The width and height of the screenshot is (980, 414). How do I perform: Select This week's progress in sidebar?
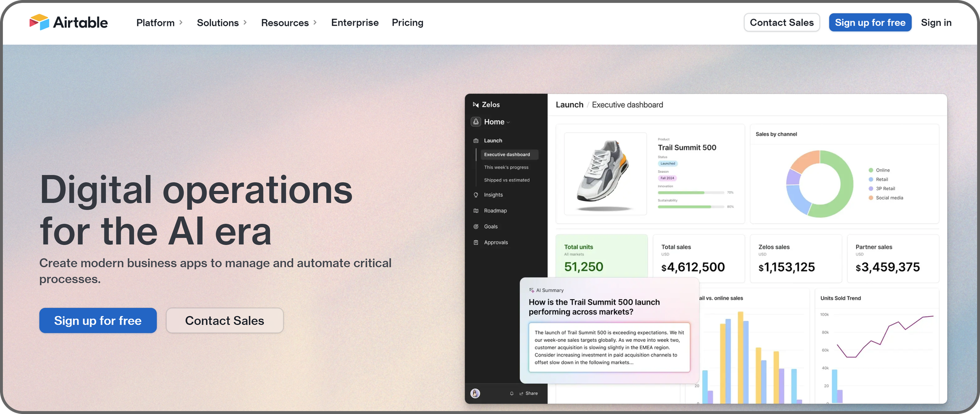pyautogui.click(x=506, y=167)
